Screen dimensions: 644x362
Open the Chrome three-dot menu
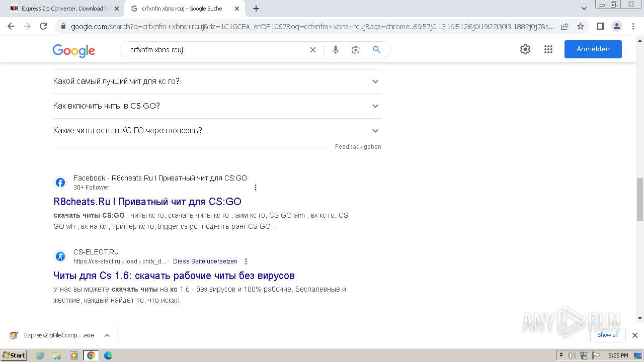point(633,26)
